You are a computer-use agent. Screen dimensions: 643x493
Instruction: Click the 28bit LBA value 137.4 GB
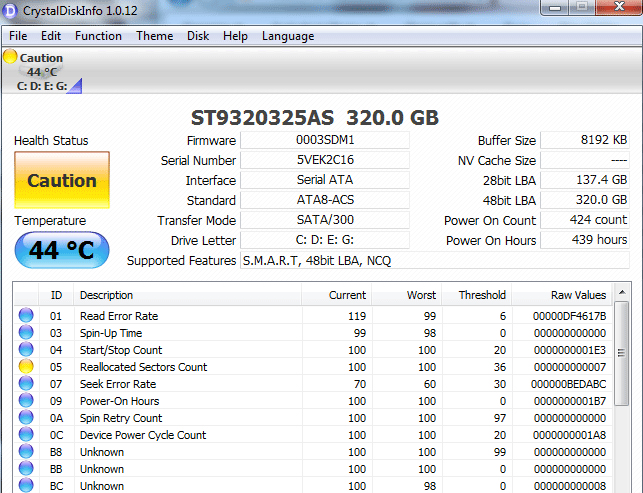585,180
